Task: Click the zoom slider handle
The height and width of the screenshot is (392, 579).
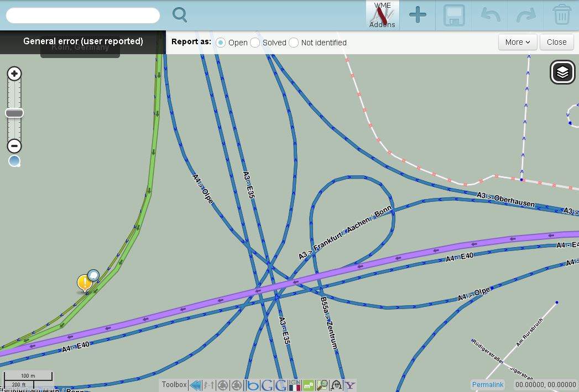Action: [14, 113]
